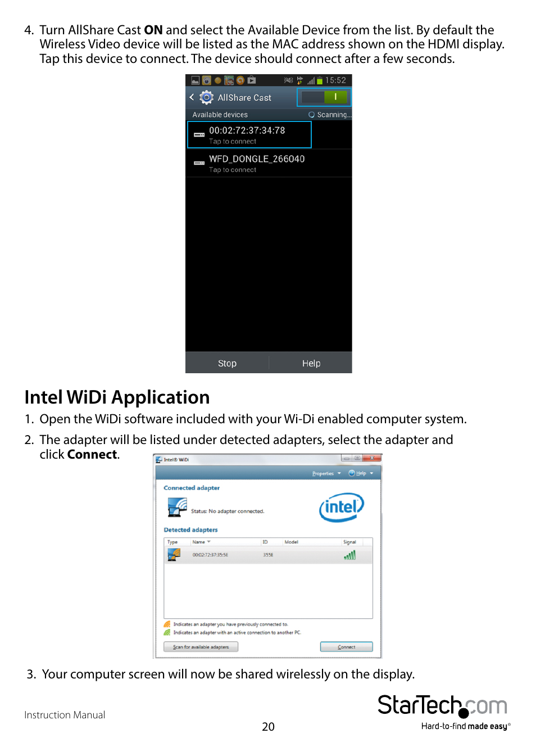Tap device 00:02:72:37:34:78 to connect
This screenshot has height=756, width=536.
tap(249, 135)
